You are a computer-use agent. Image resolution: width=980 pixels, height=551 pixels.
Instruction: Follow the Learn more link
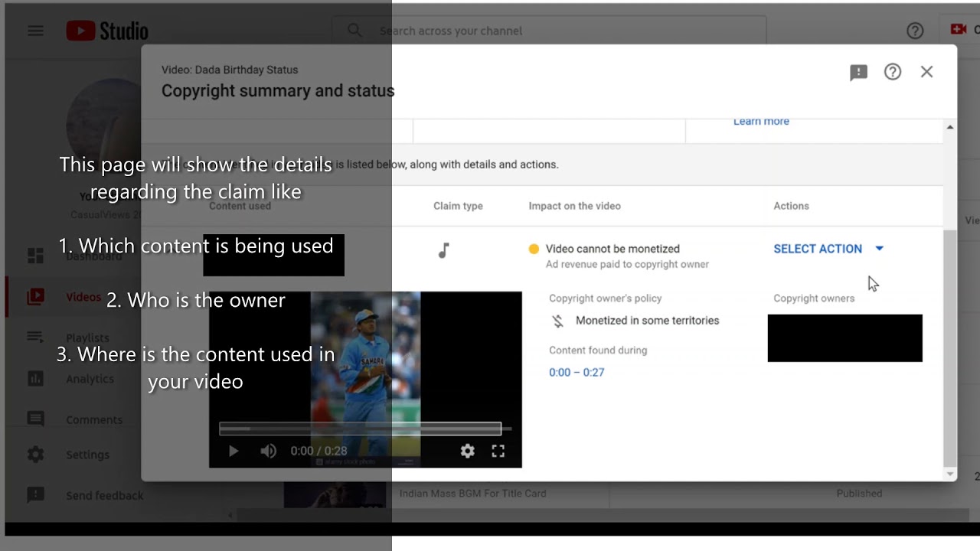(761, 121)
